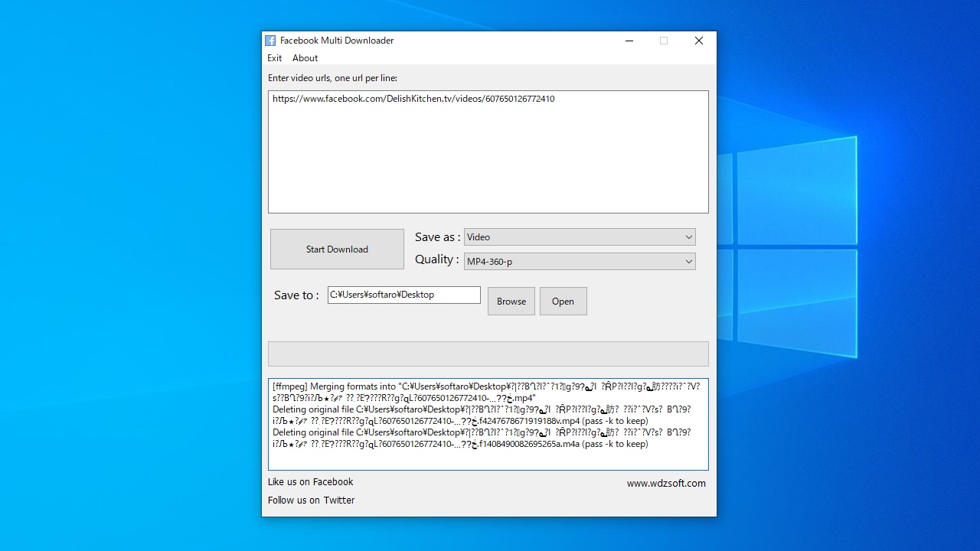Open the Save as dropdown showing Video
Image resolution: width=980 pixels, height=551 pixels.
[x=580, y=237]
